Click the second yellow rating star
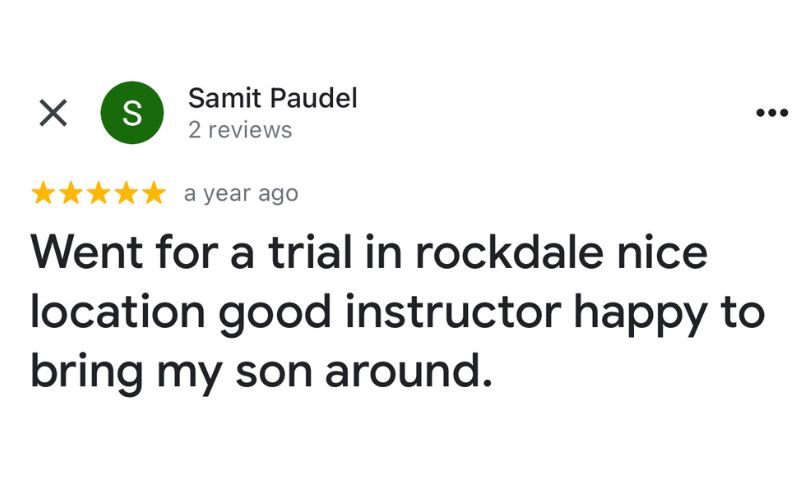Image resolution: width=803 pixels, height=504 pixels. click(x=71, y=194)
